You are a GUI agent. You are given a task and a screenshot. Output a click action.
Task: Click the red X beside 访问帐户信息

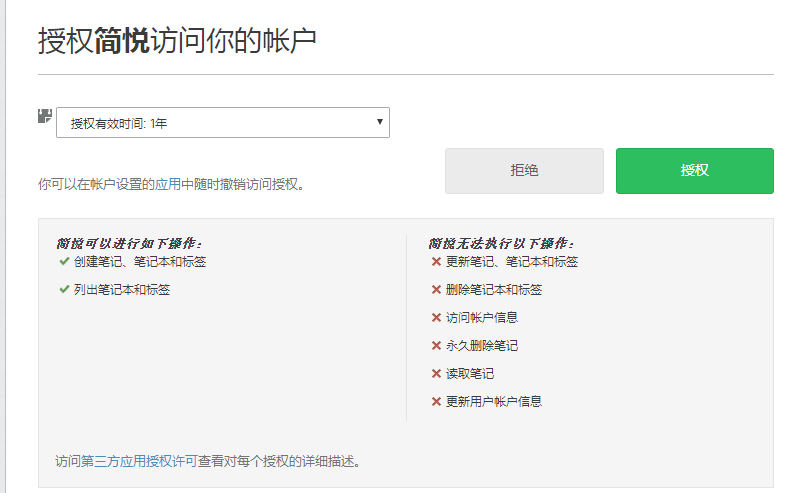[436, 317]
